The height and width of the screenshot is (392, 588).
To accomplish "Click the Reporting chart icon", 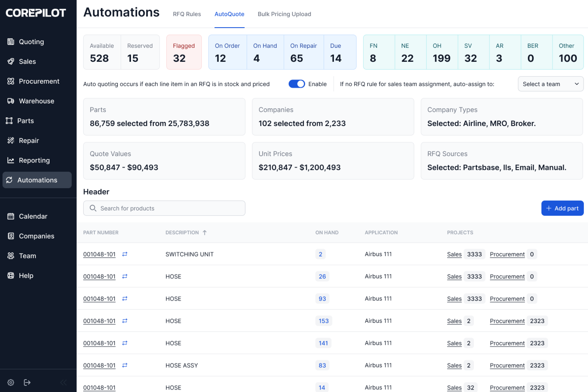I will click(11, 160).
